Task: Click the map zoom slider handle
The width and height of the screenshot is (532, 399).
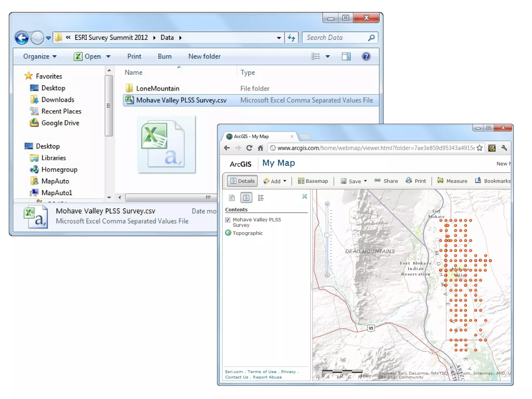Action: [327, 235]
